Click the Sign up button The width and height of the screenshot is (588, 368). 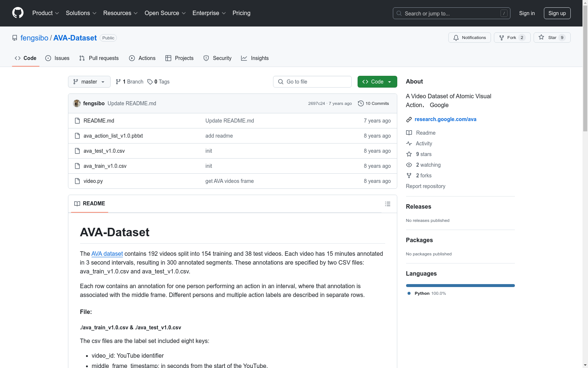pos(557,13)
